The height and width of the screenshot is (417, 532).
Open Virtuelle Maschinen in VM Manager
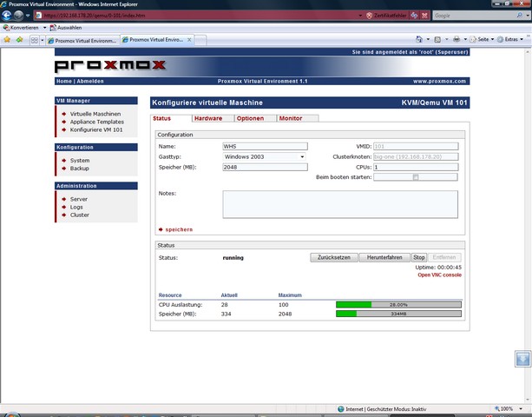tap(95, 114)
